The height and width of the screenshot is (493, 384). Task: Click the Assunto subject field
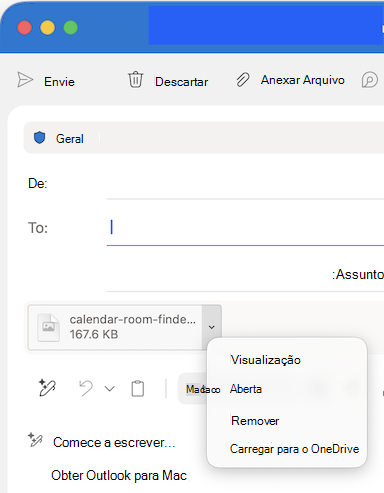pos(245,275)
